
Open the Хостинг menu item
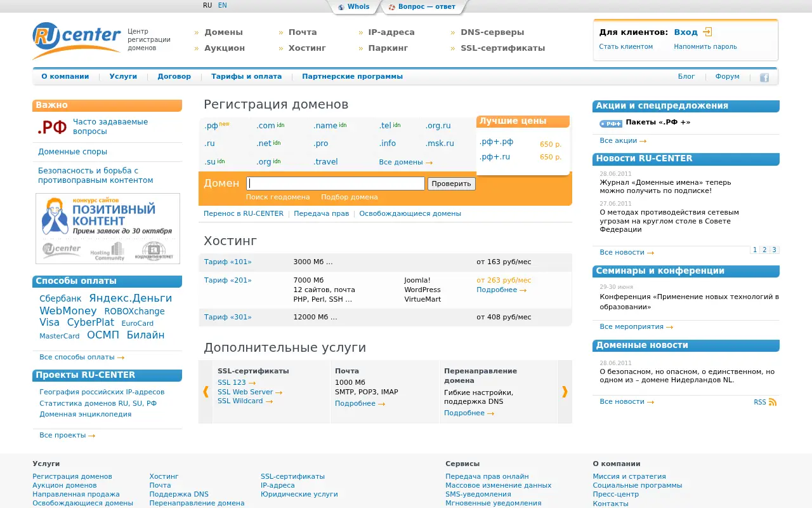(307, 48)
